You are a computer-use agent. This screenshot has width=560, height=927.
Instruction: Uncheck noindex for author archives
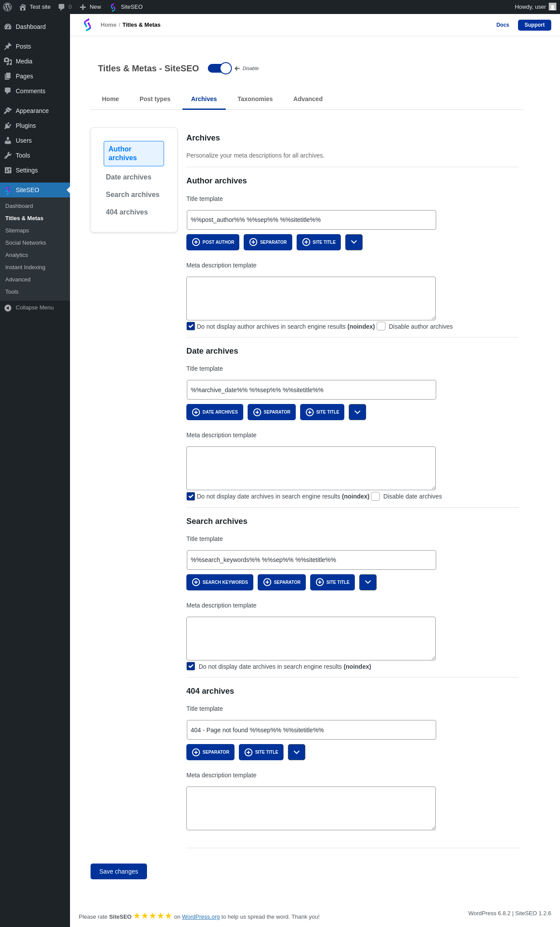click(191, 326)
